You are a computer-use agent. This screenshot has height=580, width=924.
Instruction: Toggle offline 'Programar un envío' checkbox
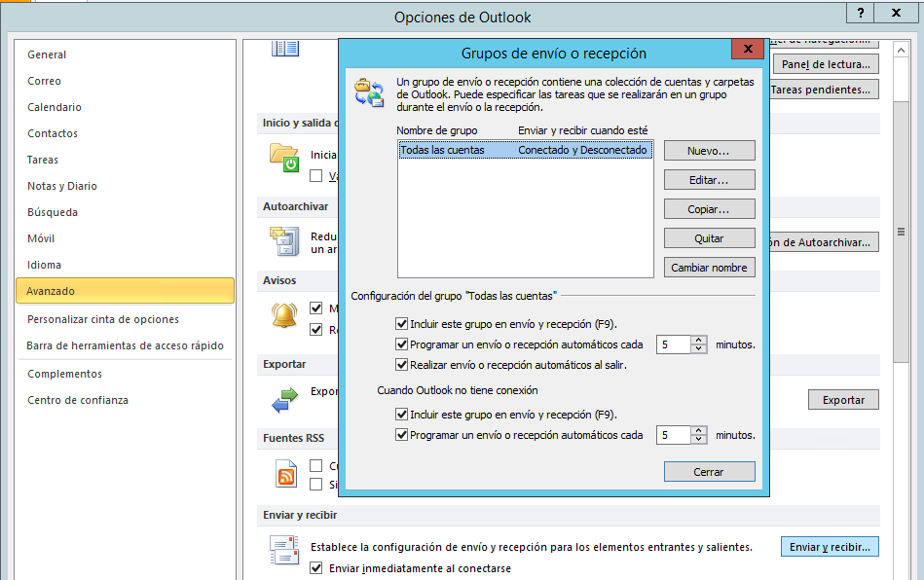coord(402,435)
